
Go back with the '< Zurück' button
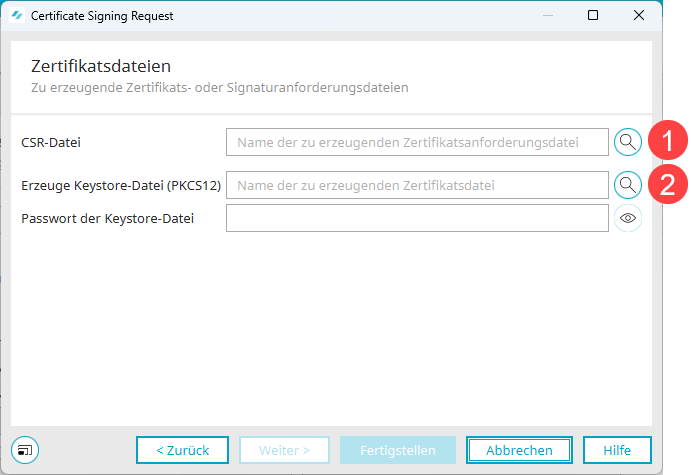pyautogui.click(x=183, y=450)
